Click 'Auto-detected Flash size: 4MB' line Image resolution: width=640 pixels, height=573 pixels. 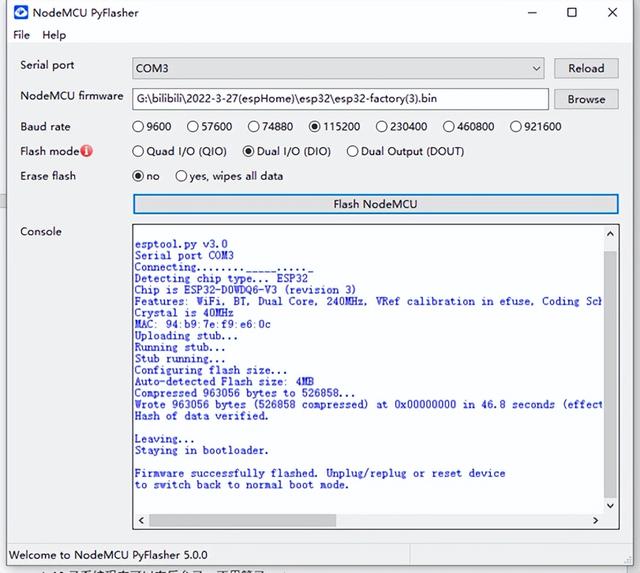point(224,382)
